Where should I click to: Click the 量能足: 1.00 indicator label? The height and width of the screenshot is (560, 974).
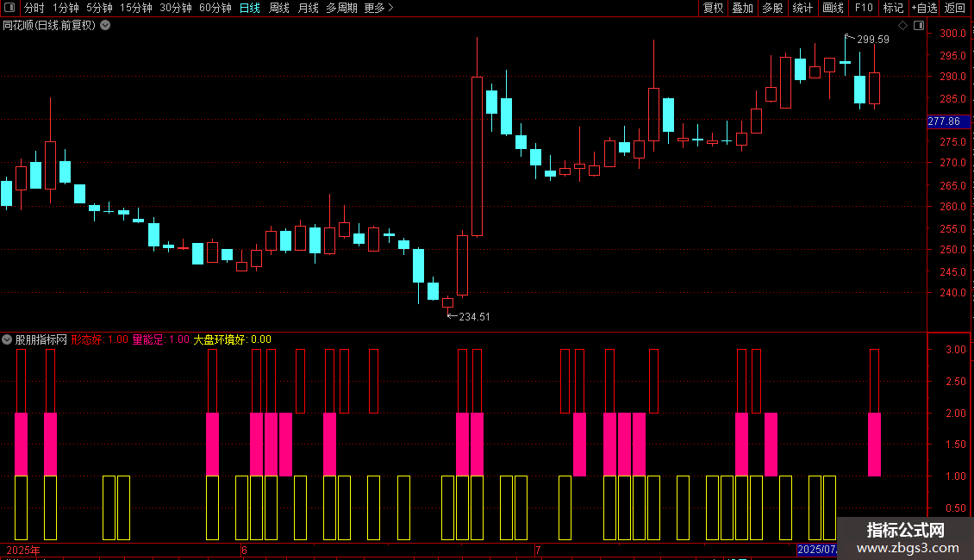tap(161, 339)
